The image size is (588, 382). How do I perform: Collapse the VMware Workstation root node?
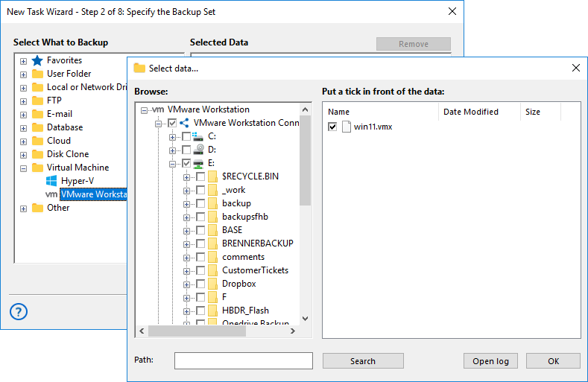coord(144,110)
